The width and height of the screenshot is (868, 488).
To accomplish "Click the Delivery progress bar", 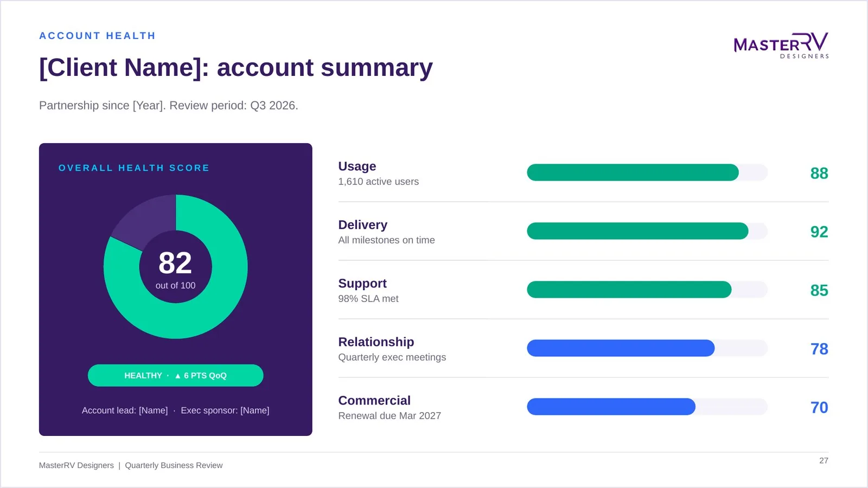I will pos(647,231).
